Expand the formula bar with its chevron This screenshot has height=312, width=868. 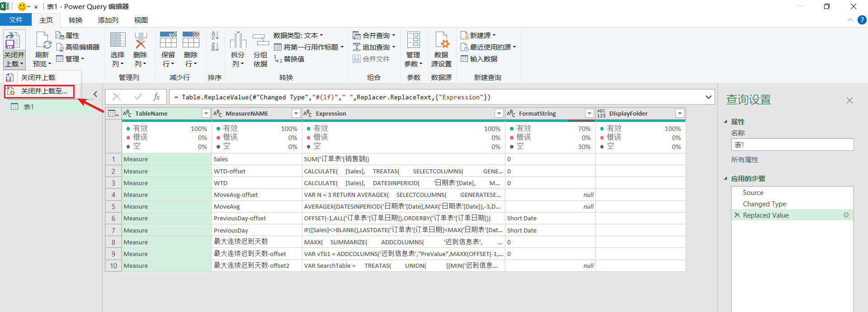click(708, 97)
